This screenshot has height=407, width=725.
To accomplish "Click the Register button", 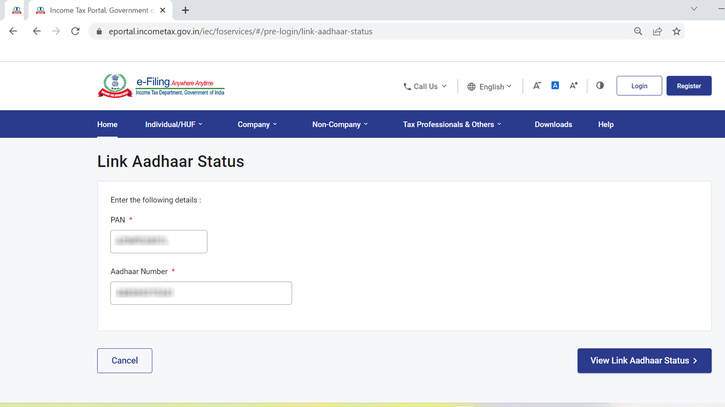I will (x=689, y=86).
